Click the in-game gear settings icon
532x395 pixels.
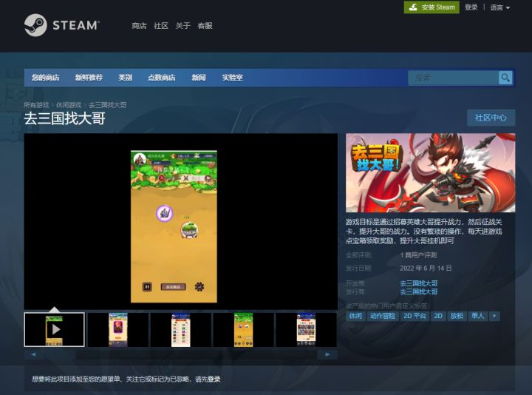tap(199, 287)
